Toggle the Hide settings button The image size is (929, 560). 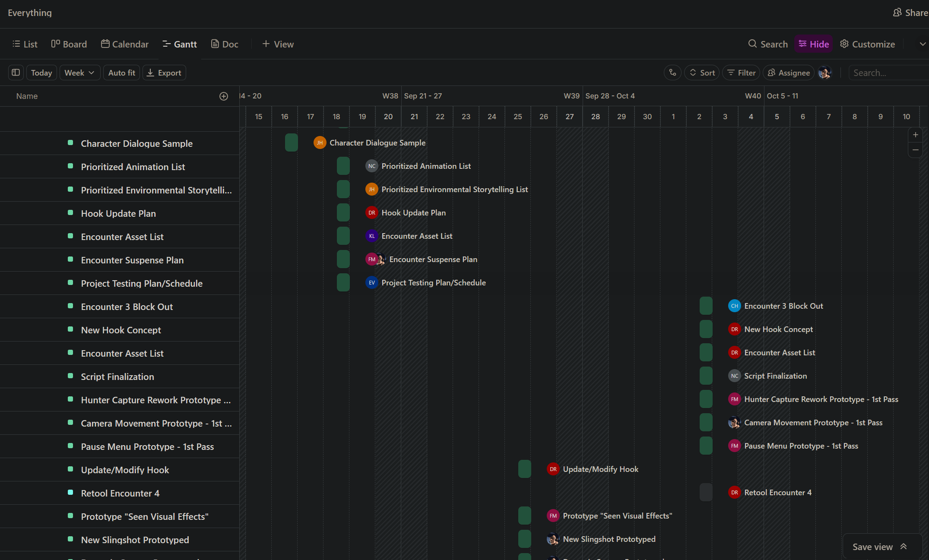tap(814, 44)
